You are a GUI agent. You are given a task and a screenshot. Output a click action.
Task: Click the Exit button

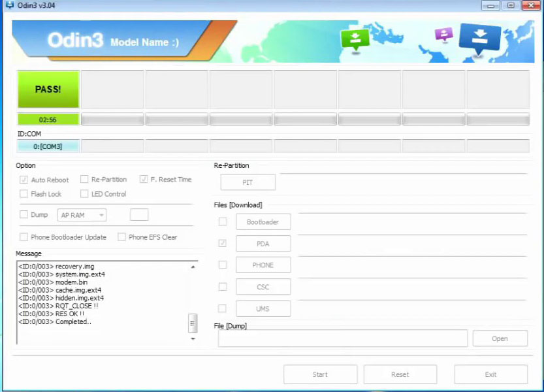coord(491,374)
